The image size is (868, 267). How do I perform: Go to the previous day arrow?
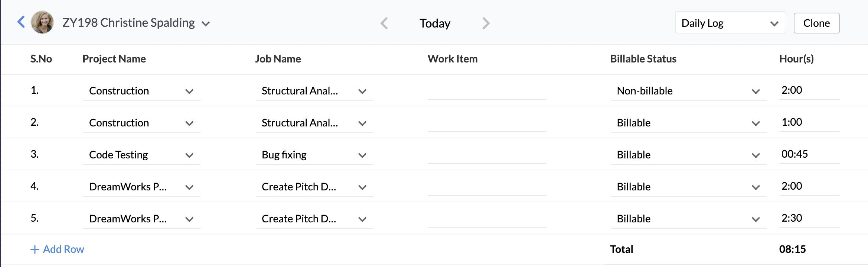[x=384, y=23]
